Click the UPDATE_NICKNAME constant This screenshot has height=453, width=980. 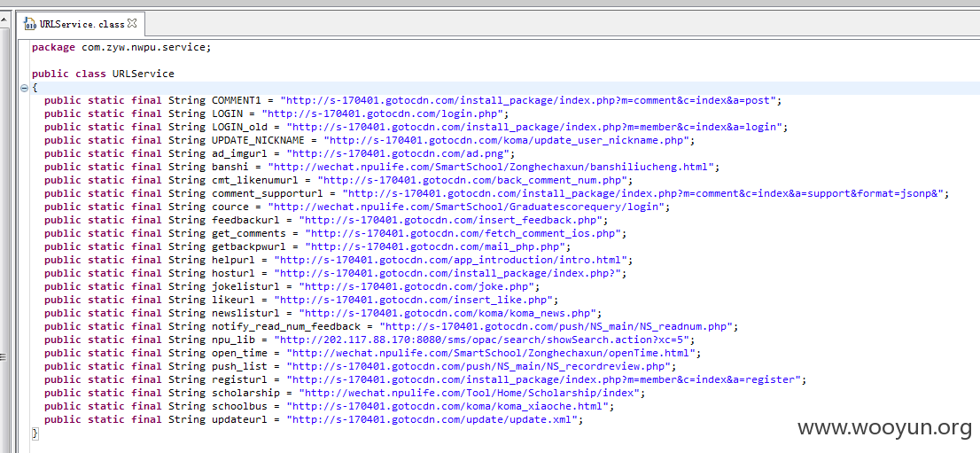point(258,140)
